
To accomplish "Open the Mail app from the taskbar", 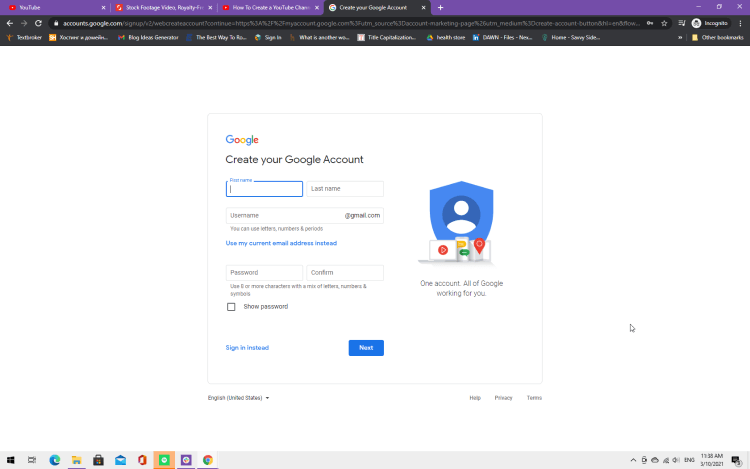I will (121, 460).
